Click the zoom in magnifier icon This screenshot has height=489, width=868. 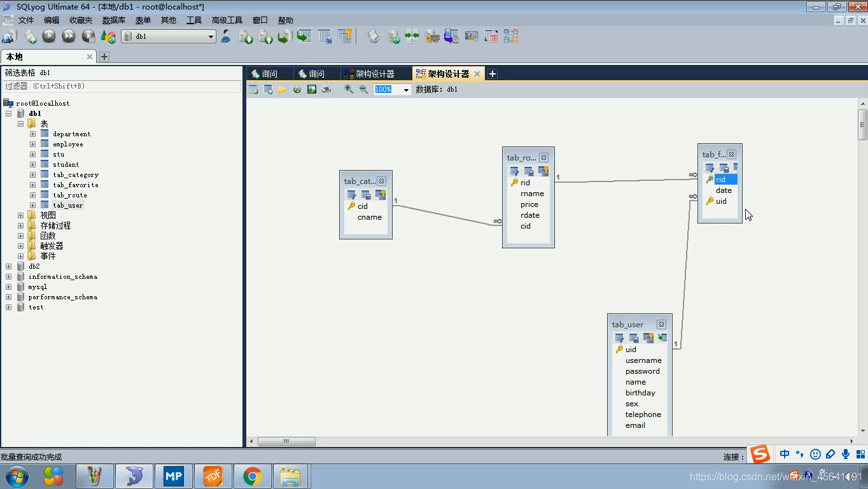(x=349, y=89)
